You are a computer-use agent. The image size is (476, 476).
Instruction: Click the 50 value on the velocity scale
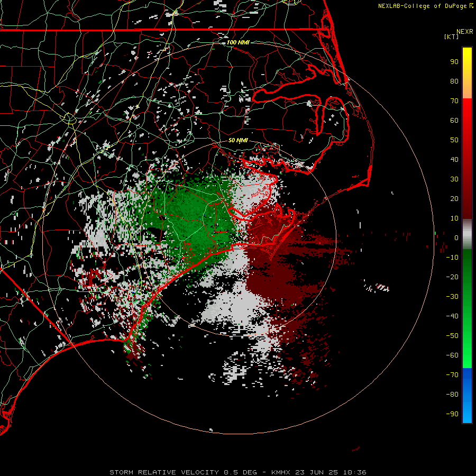pyautogui.click(x=454, y=140)
